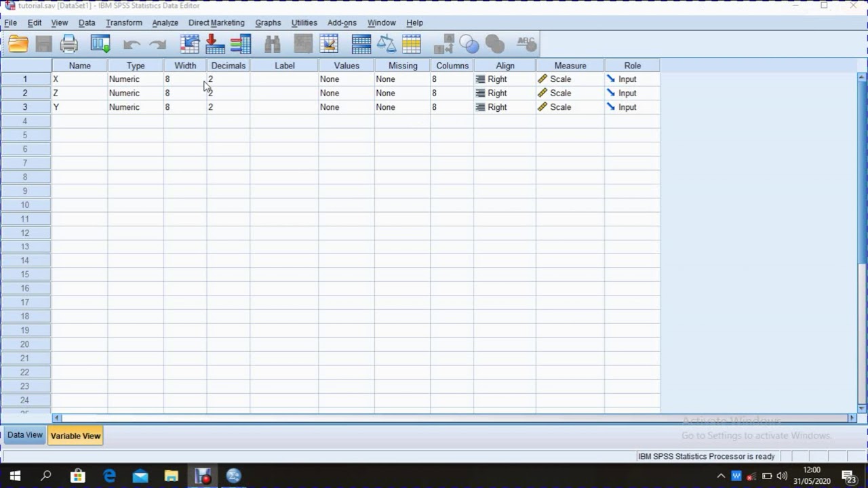This screenshot has width=868, height=488.
Task: Click the Measure column header
Action: (570, 66)
